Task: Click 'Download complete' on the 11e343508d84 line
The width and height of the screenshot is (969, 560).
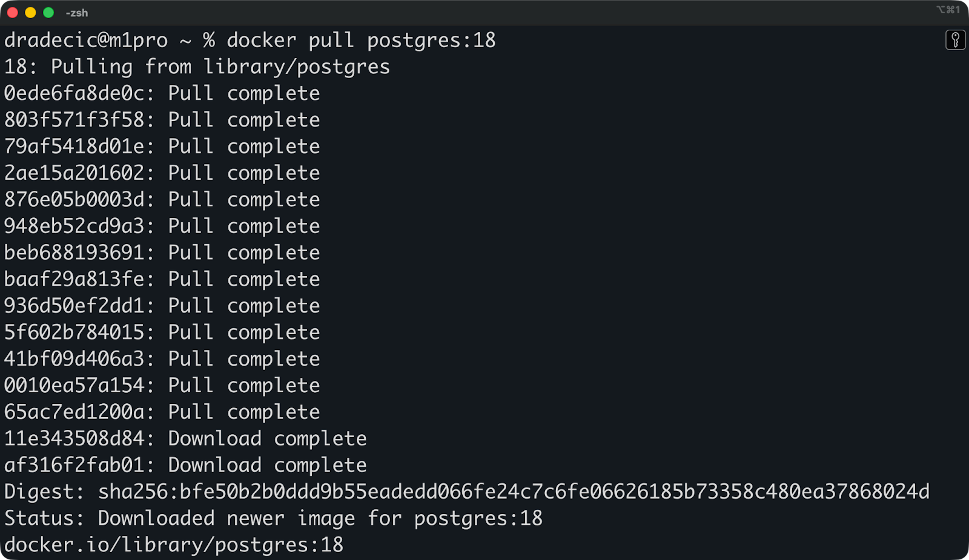Action: [267, 439]
